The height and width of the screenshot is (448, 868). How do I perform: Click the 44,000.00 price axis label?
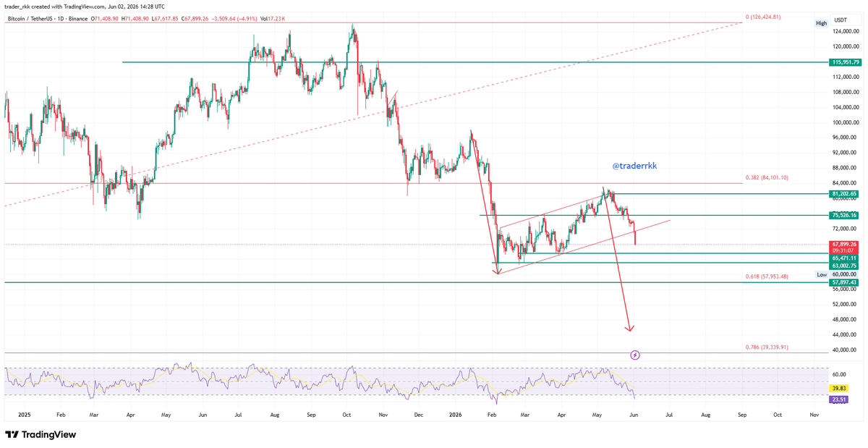pos(843,335)
